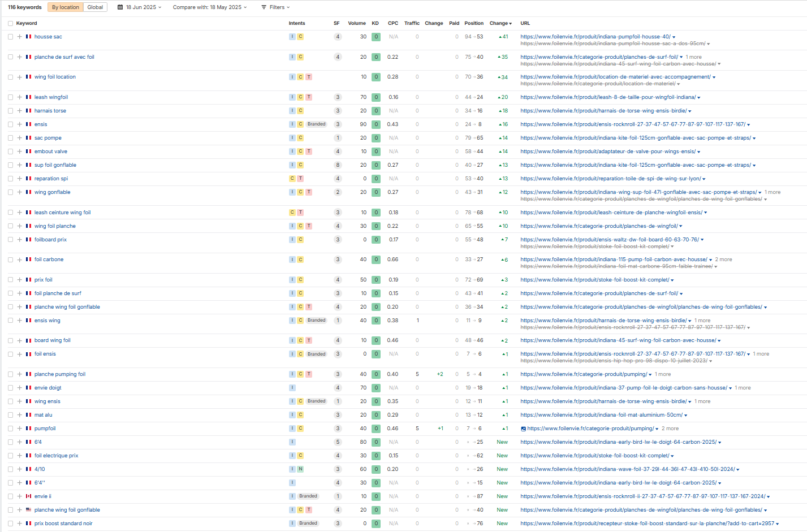807x532 pixels.
Task: Select the checkbox for "pumpfoil" row
Action: (x=10, y=429)
